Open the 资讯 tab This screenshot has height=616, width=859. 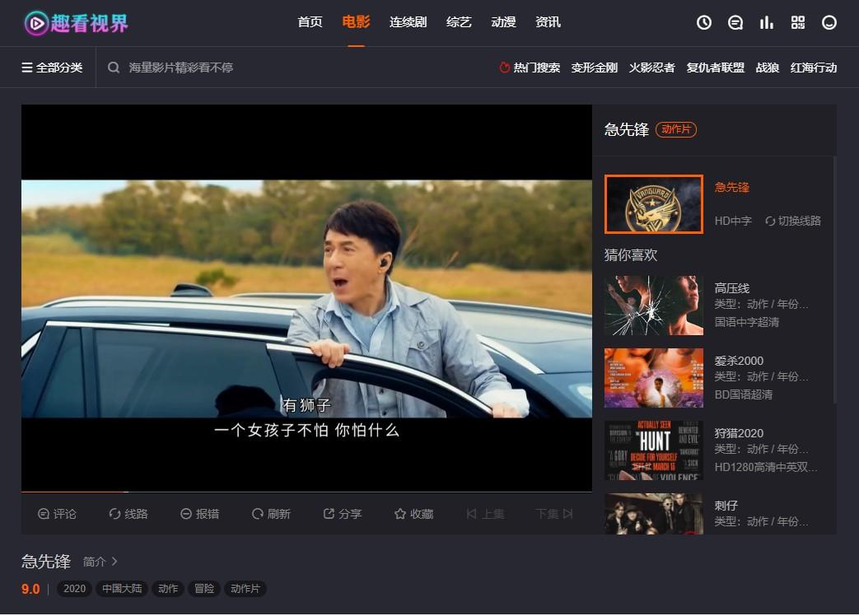point(548,22)
